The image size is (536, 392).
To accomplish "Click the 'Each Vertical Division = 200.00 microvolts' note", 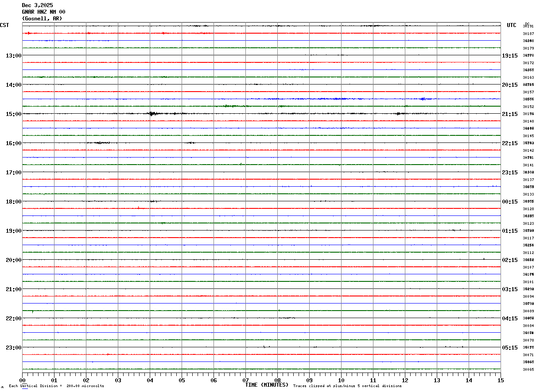I will click(56, 386).
